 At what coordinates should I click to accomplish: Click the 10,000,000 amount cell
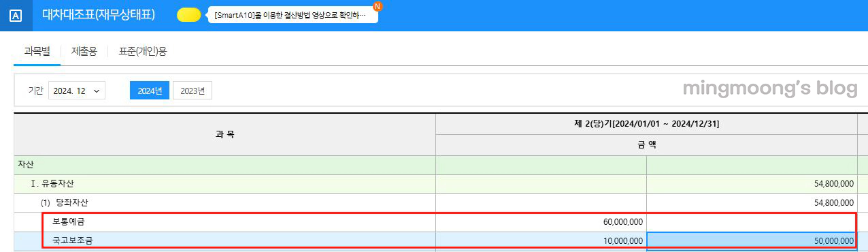(x=541, y=241)
